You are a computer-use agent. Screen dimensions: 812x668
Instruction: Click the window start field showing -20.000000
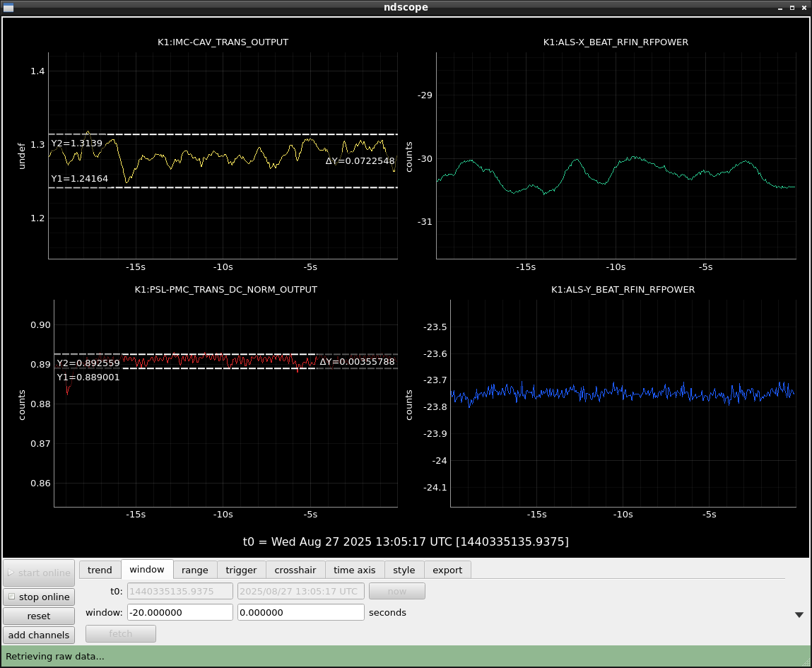tap(180, 612)
